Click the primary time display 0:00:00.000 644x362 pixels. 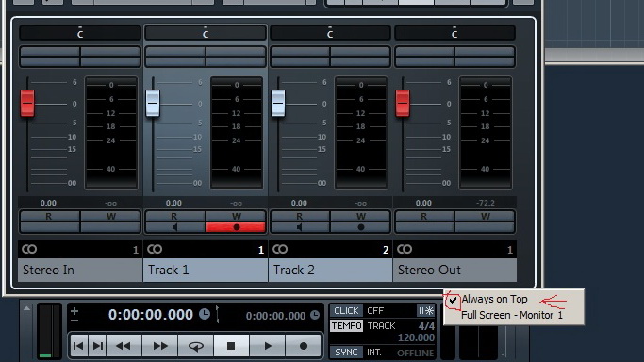click(x=150, y=314)
